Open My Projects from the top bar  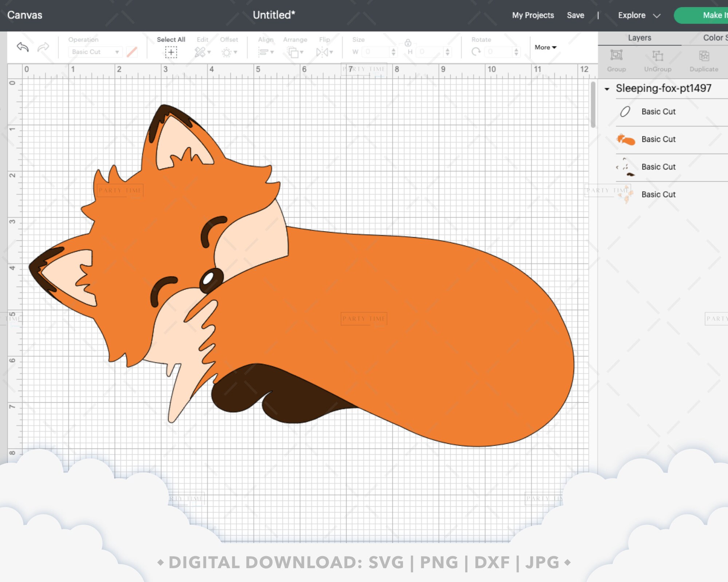pyautogui.click(x=533, y=15)
